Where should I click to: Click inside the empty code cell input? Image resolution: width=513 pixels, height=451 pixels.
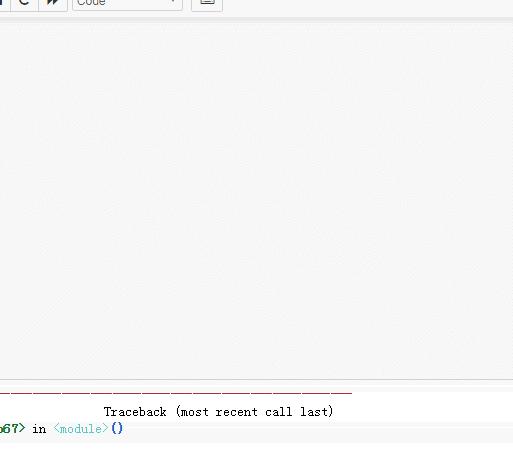256,200
